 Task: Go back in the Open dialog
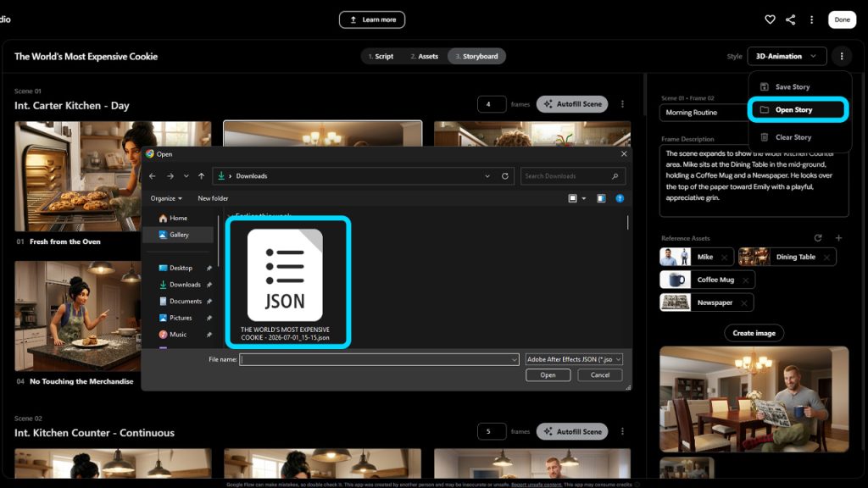click(x=153, y=176)
